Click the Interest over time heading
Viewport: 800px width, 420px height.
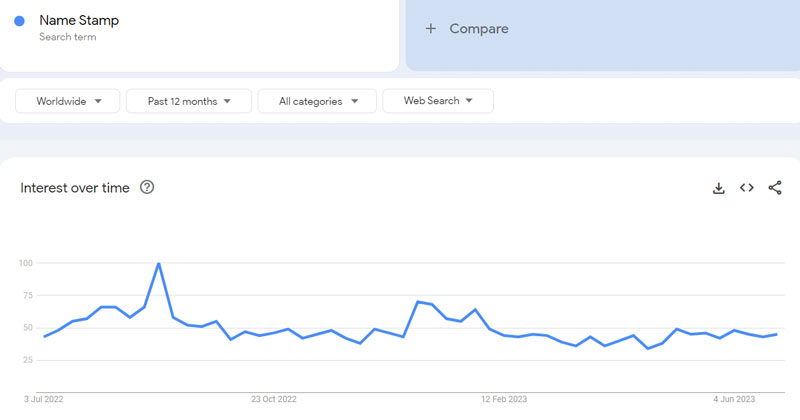(75, 188)
